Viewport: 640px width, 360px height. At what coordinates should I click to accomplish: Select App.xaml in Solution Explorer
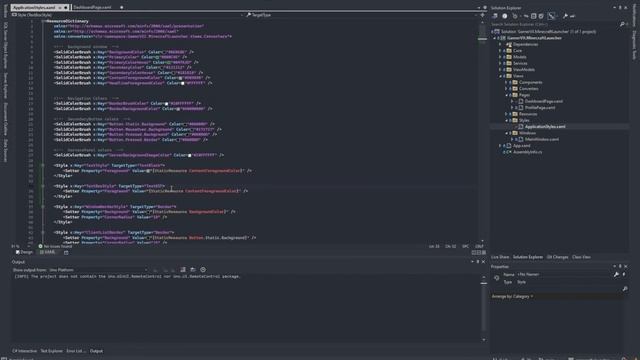click(522, 145)
